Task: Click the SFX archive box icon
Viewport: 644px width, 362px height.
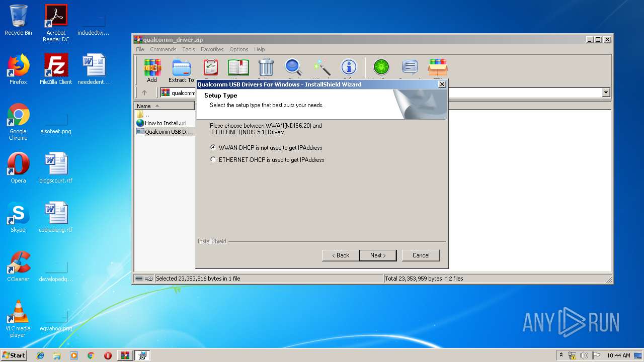Action: tap(438, 68)
